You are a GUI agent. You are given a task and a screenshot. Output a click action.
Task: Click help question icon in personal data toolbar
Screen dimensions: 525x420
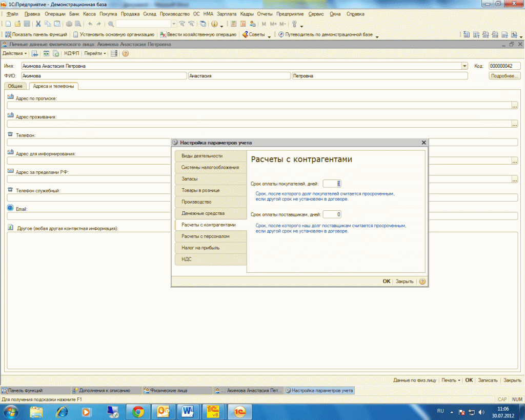[x=125, y=53]
